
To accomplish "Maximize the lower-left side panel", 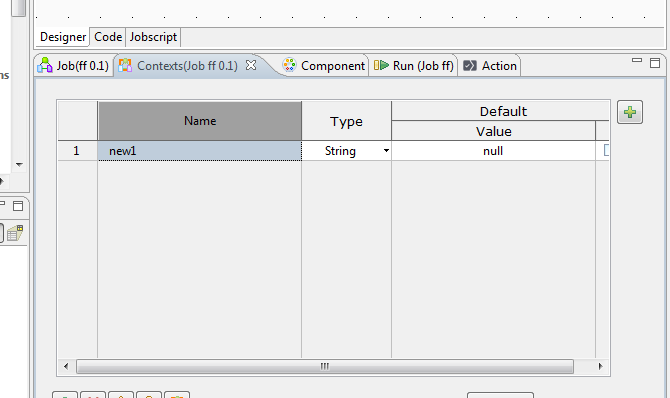I will click(x=18, y=206).
